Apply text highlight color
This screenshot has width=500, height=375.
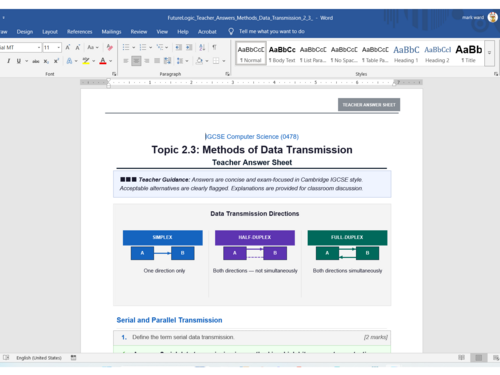pos(86,61)
